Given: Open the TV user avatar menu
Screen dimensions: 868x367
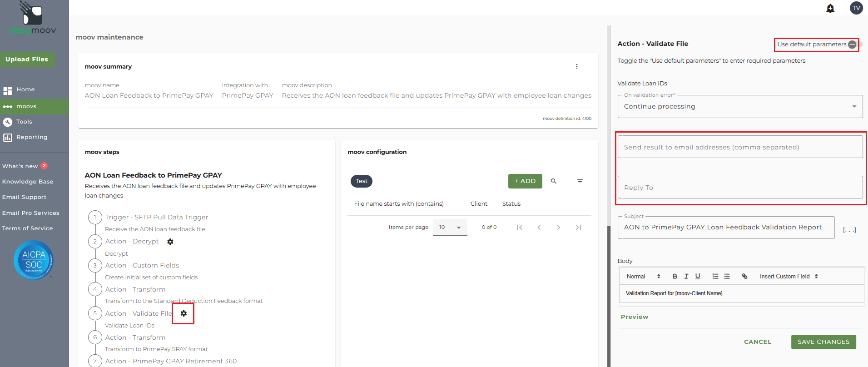Looking at the screenshot, I should [x=856, y=8].
